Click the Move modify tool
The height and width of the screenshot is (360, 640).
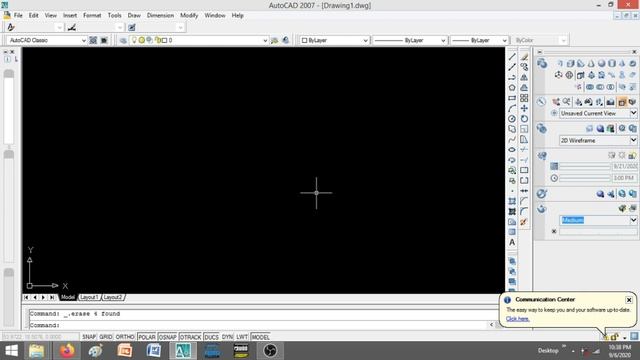(524, 109)
